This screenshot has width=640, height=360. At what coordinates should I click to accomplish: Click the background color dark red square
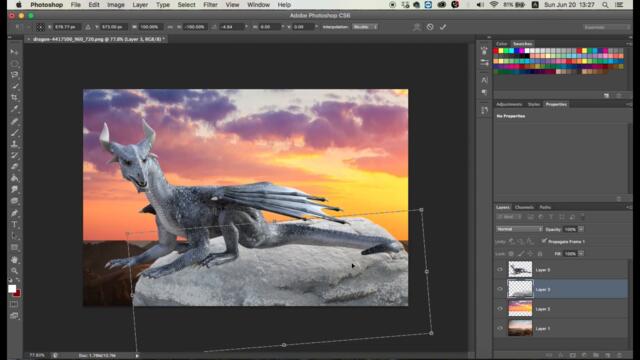click(18, 293)
